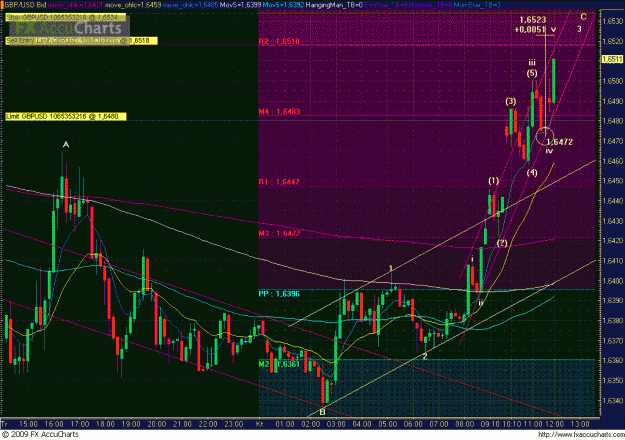Click 15:00 on the time axis
This screenshot has width=625, height=440.
(x=28, y=424)
